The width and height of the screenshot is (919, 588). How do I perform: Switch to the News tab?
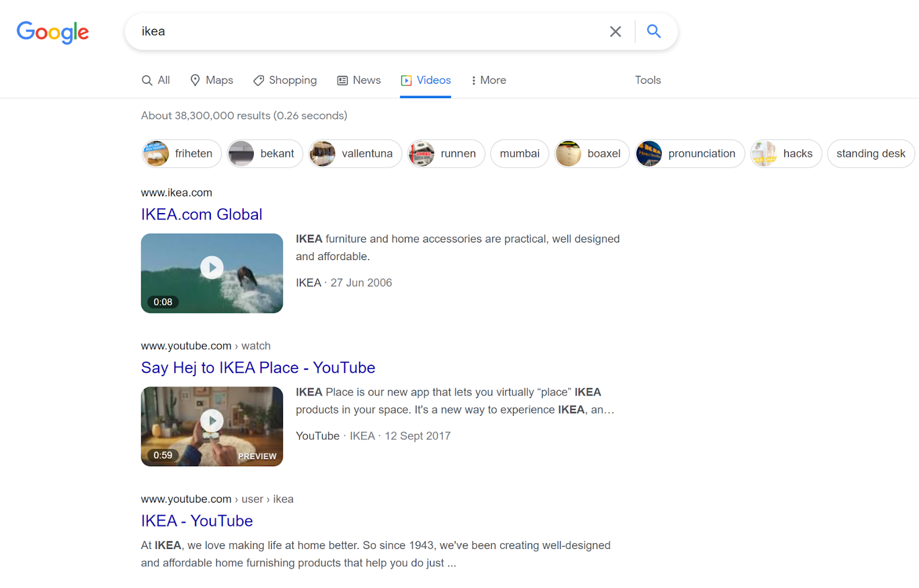pyautogui.click(x=359, y=80)
